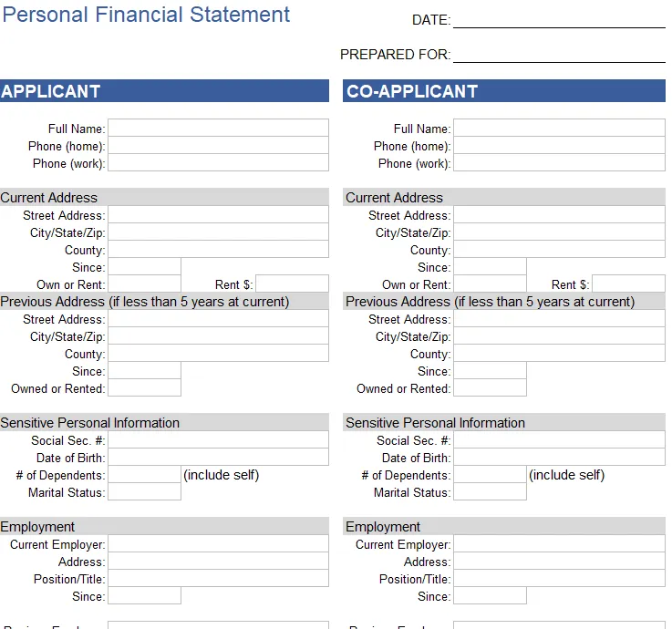Click Co-Applicant Owned or Rented field
This screenshot has height=629, width=672.
click(x=490, y=387)
